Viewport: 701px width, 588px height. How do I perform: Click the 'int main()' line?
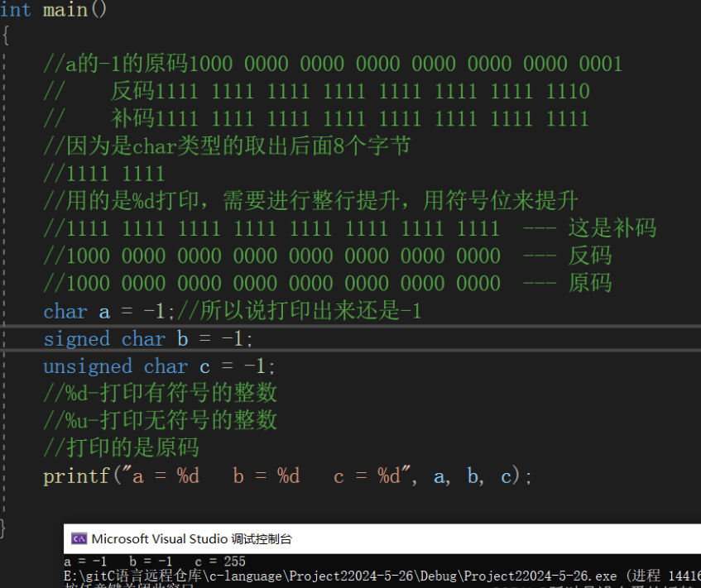[53, 9]
